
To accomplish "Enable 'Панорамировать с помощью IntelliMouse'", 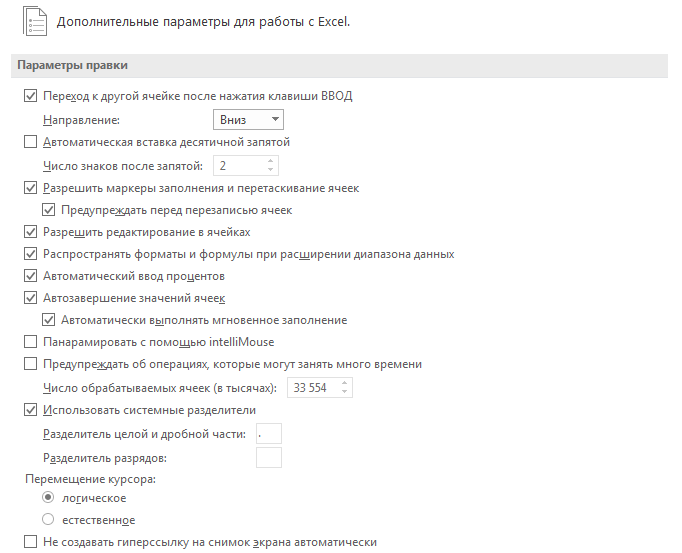I will [30, 342].
